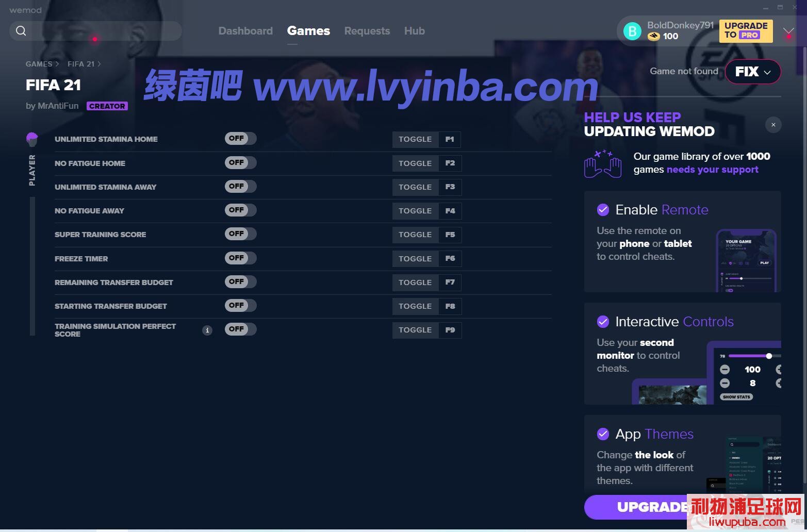
Task: Click the 'needs your support' link text
Action: [x=712, y=170]
